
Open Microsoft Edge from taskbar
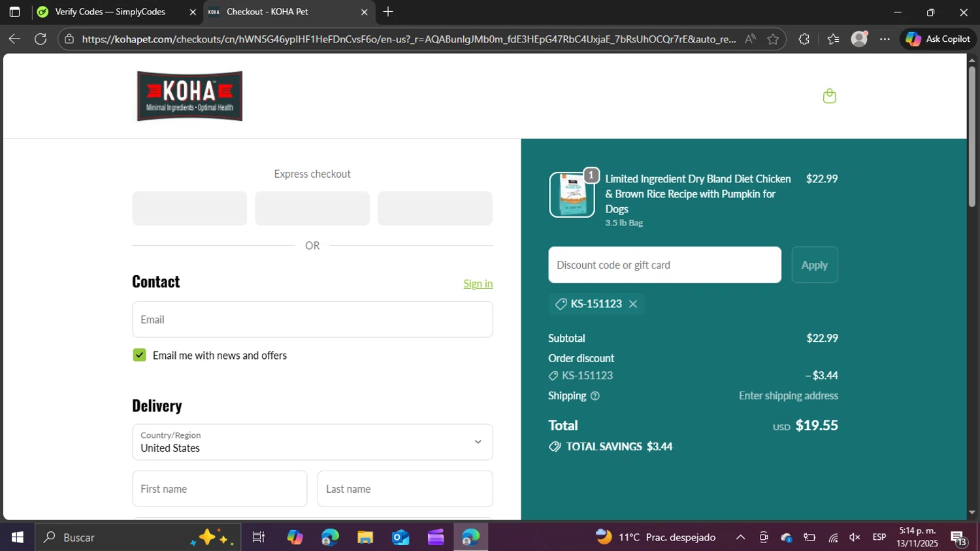330,537
